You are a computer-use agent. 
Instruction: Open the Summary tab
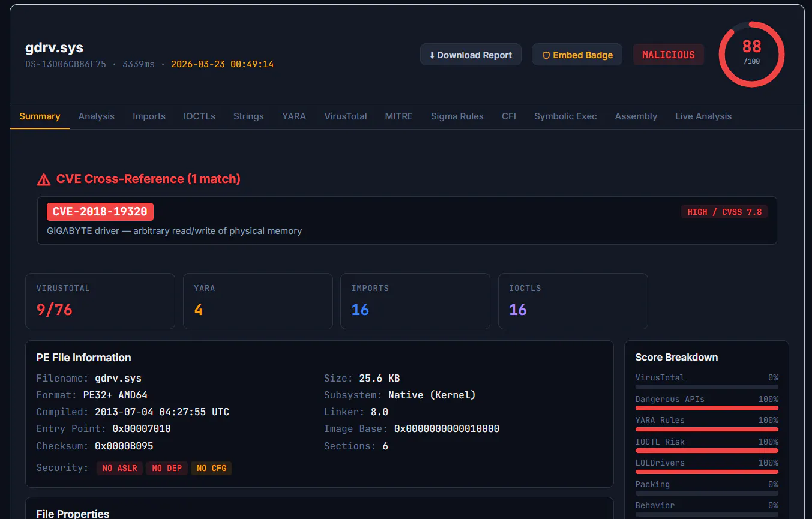click(x=40, y=116)
